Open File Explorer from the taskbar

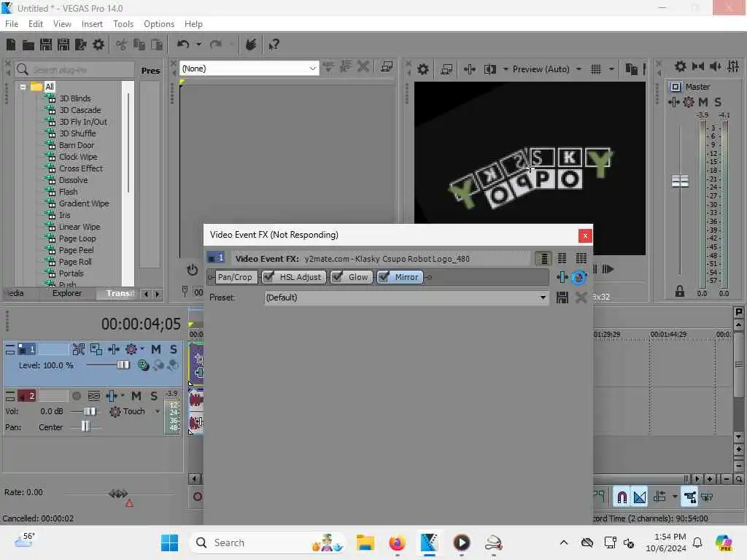pyautogui.click(x=365, y=542)
